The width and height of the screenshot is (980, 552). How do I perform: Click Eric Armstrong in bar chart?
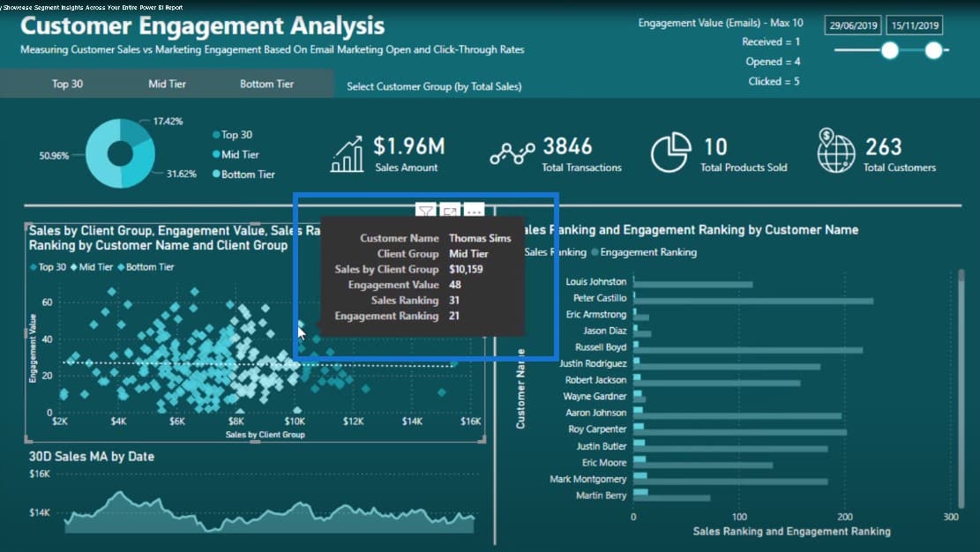point(595,315)
